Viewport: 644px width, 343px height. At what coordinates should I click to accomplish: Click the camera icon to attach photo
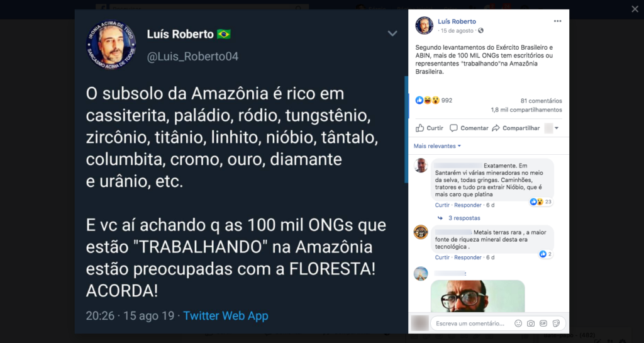531,323
